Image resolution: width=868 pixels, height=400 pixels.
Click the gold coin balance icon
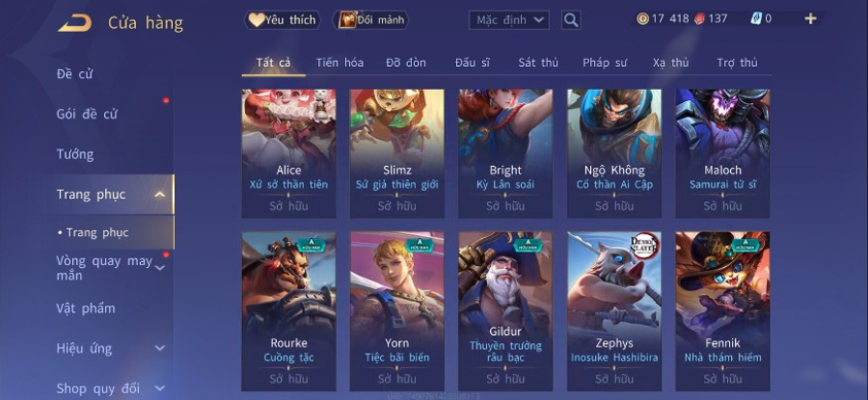[642, 19]
